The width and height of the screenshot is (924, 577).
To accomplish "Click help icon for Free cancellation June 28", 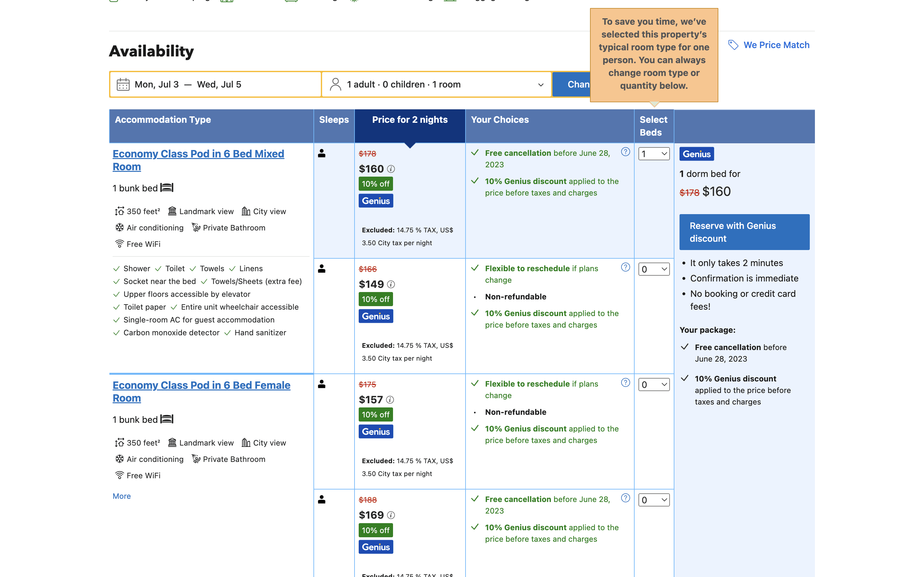I will [625, 152].
